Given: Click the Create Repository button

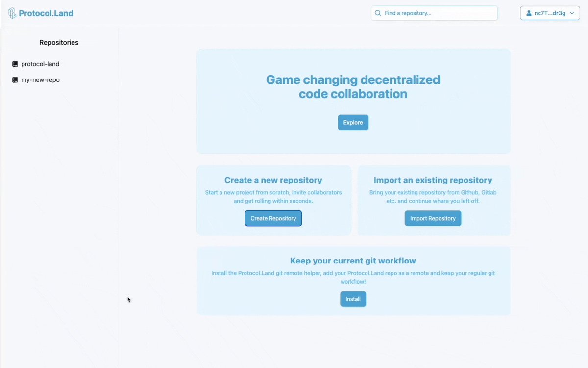Looking at the screenshot, I should tap(273, 218).
